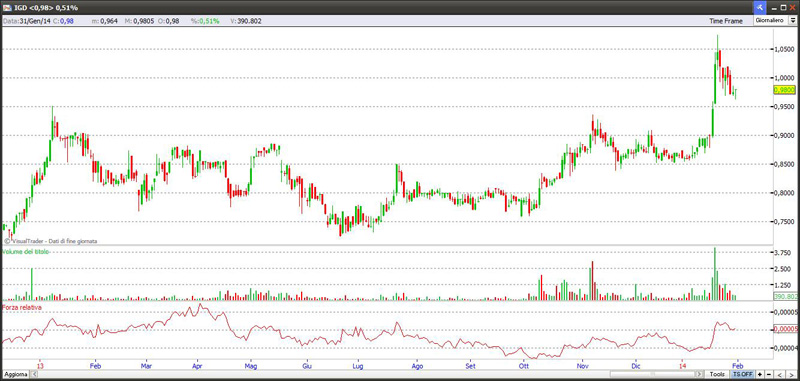Click the plus zoom-in button
The height and width of the screenshot is (381, 800).
[760, 374]
